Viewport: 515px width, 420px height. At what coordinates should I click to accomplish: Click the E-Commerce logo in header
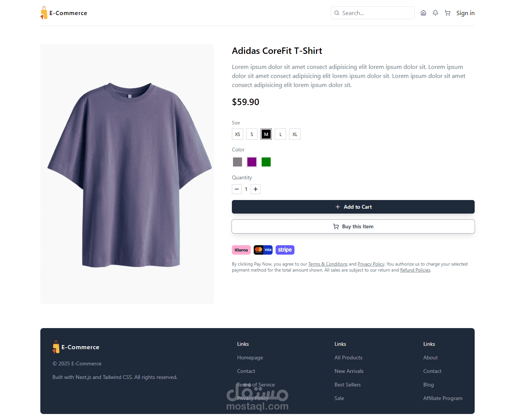pyautogui.click(x=64, y=13)
